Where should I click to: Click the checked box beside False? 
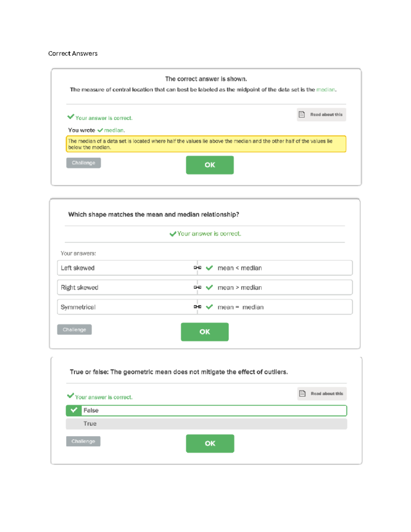click(74, 410)
